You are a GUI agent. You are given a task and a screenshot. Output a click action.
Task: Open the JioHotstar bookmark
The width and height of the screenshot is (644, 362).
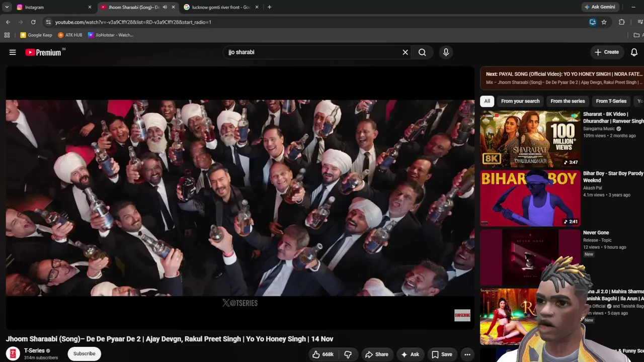click(111, 35)
